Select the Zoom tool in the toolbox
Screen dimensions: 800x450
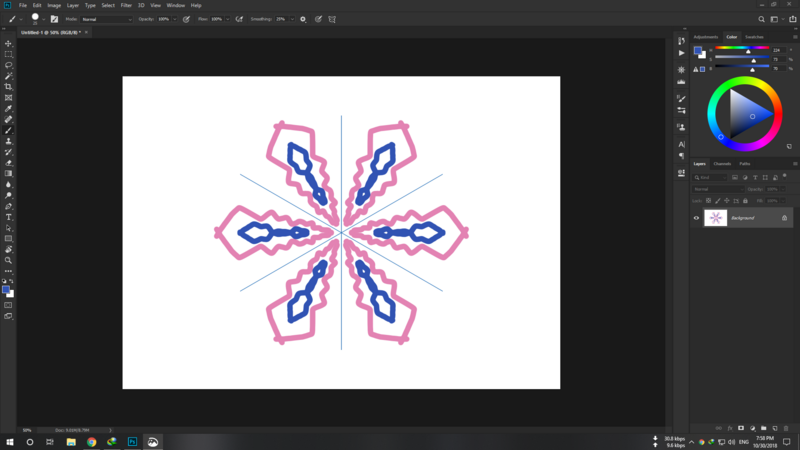click(x=8, y=260)
